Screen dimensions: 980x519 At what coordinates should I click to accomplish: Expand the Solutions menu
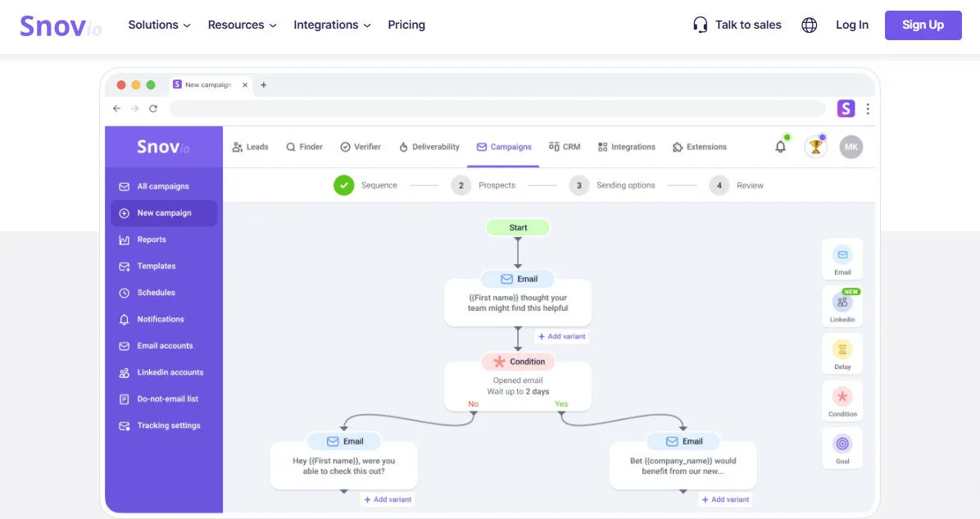point(158,25)
